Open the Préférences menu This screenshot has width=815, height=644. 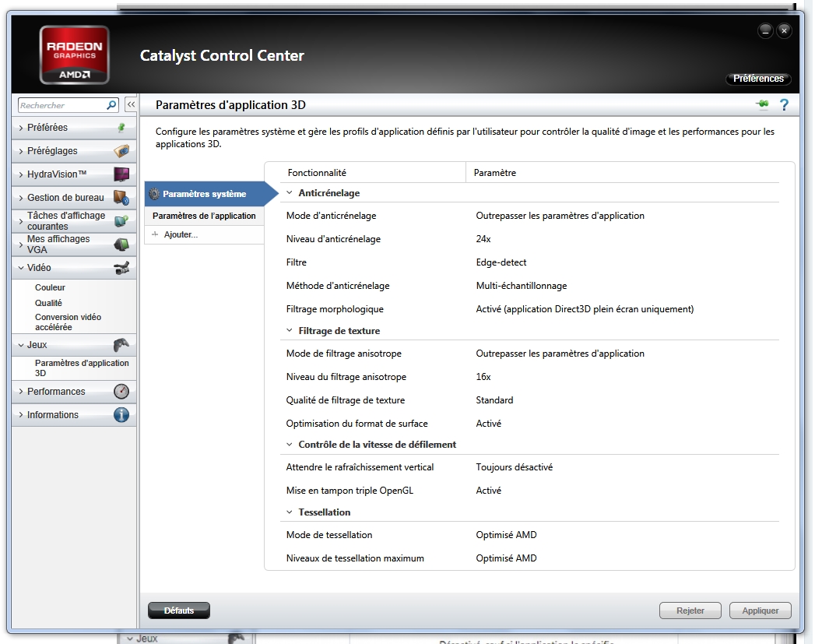coord(758,79)
